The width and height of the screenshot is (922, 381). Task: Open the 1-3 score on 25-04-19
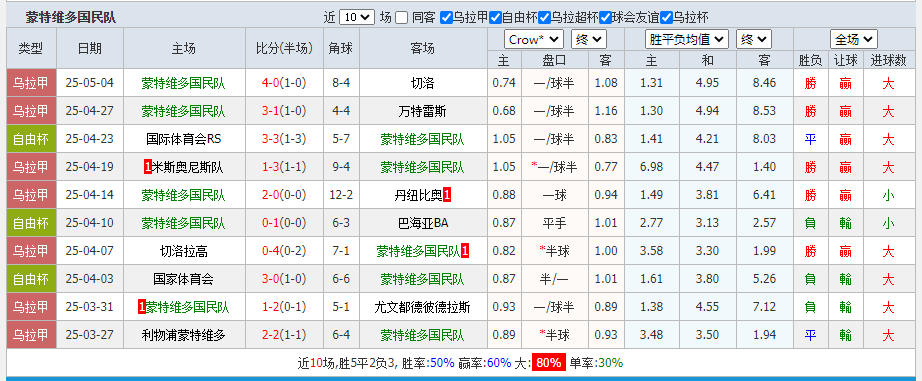pos(270,167)
